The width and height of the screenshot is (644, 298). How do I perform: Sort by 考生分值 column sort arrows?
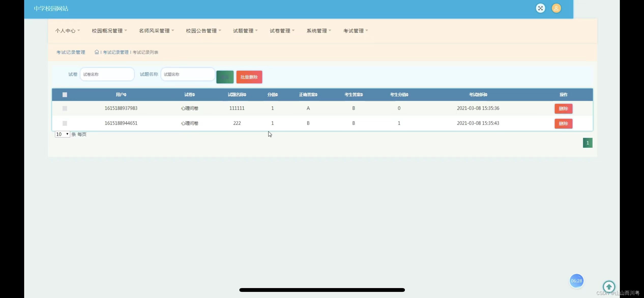[x=407, y=95]
